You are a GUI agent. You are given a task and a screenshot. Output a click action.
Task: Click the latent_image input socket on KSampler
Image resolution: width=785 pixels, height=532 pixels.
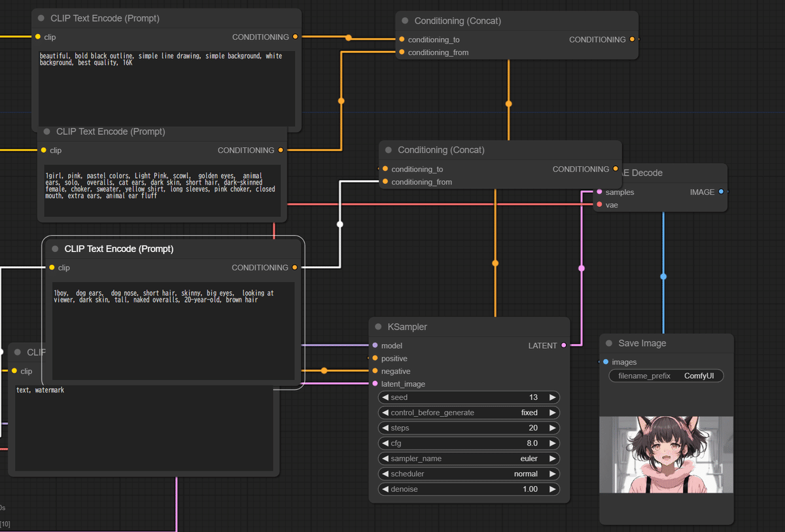375,384
